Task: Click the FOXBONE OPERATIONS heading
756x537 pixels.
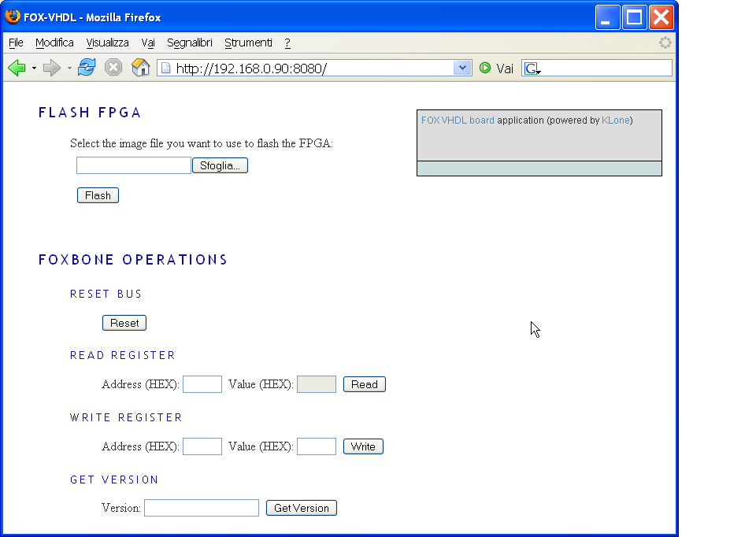Action: [132, 260]
